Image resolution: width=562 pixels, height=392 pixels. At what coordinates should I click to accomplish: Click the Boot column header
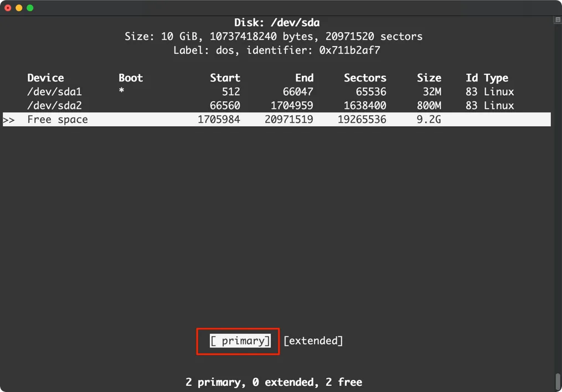131,78
